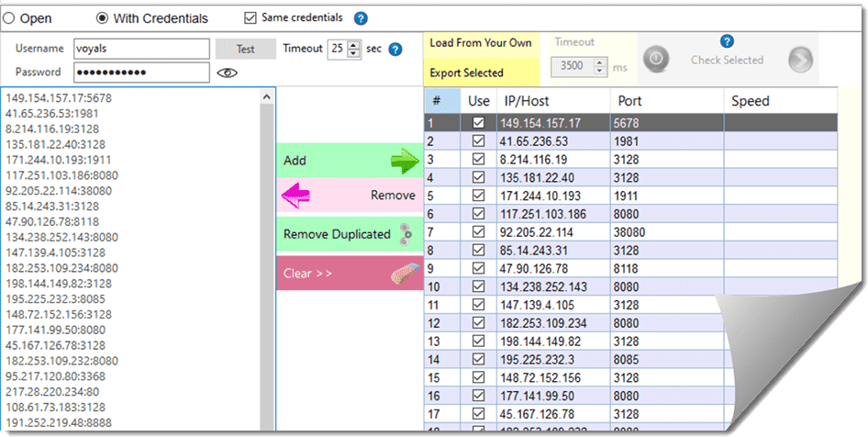Click the green Add arrow icon

[403, 162]
